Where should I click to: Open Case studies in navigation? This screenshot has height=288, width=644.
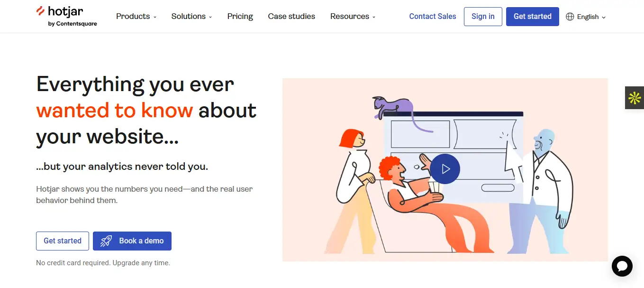[291, 16]
